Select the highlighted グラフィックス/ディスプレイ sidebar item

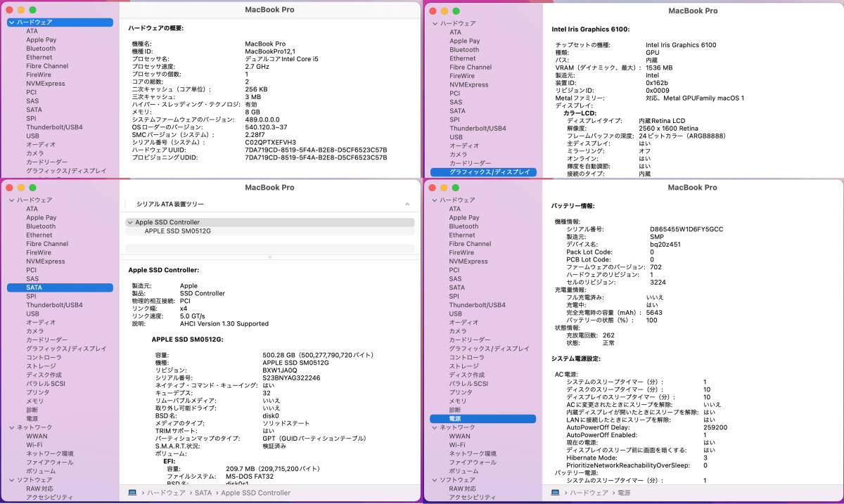(x=482, y=172)
